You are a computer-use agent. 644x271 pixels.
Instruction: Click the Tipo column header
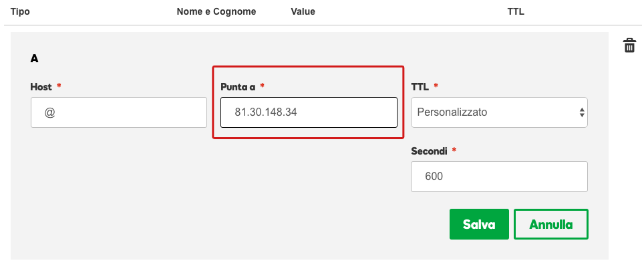point(20,12)
